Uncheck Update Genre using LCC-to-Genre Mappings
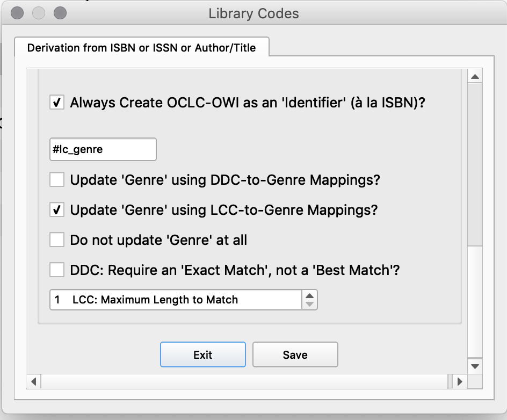Viewport: 507px width, 420px height. click(57, 209)
